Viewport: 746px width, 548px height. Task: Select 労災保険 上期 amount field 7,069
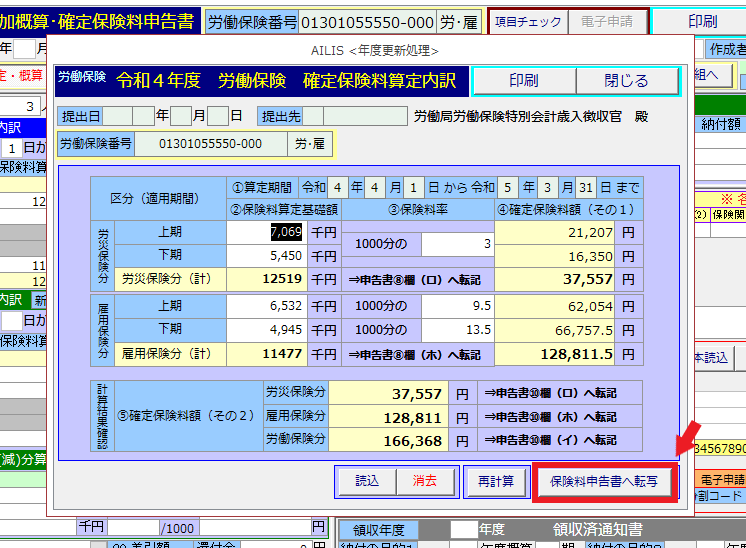pos(265,232)
